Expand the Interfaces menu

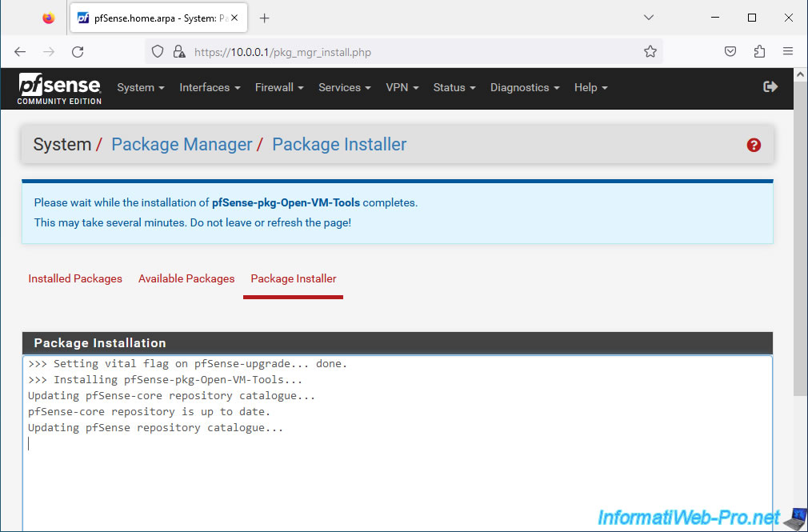210,88
